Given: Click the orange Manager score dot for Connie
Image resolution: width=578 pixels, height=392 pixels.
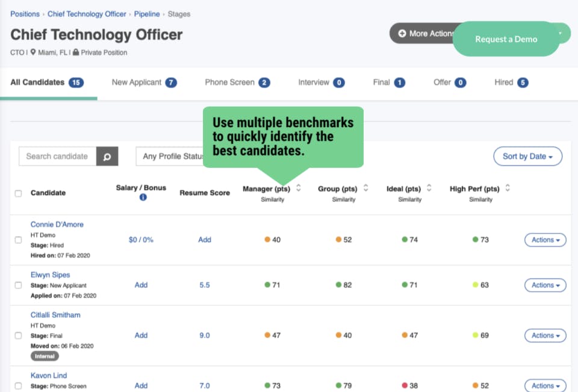Looking at the screenshot, I should [267, 240].
